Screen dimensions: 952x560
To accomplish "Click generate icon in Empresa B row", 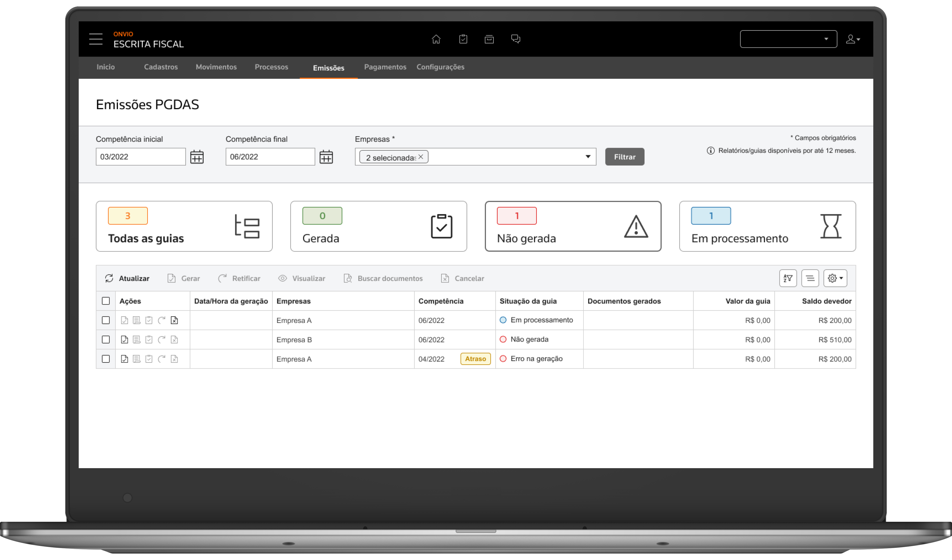I will [124, 340].
